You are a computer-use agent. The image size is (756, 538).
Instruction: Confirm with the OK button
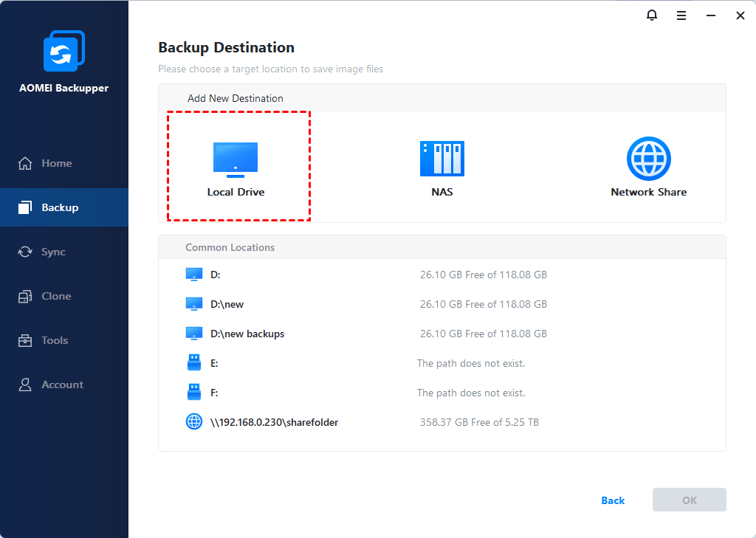click(x=689, y=500)
